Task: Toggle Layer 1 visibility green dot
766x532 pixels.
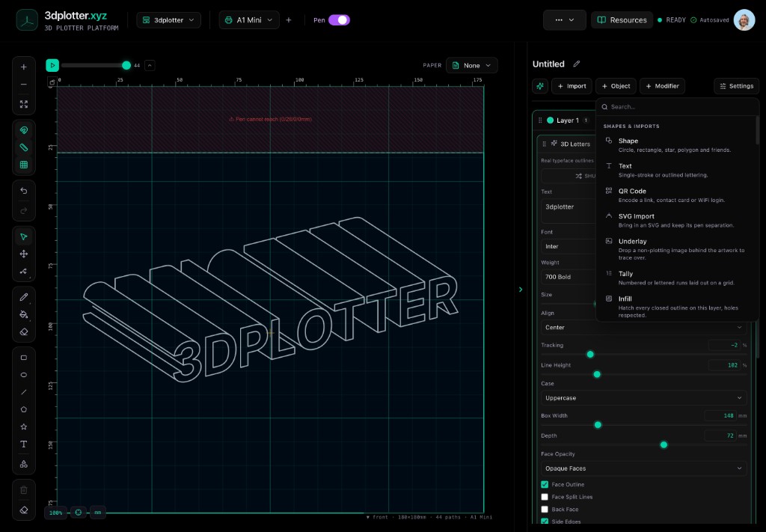Action: (x=550, y=120)
